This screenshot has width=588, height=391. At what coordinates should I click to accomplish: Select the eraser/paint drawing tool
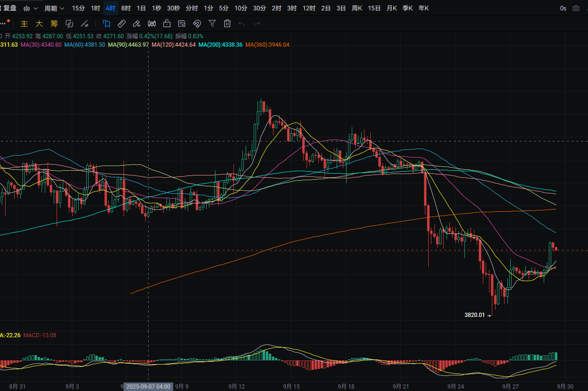(136, 24)
